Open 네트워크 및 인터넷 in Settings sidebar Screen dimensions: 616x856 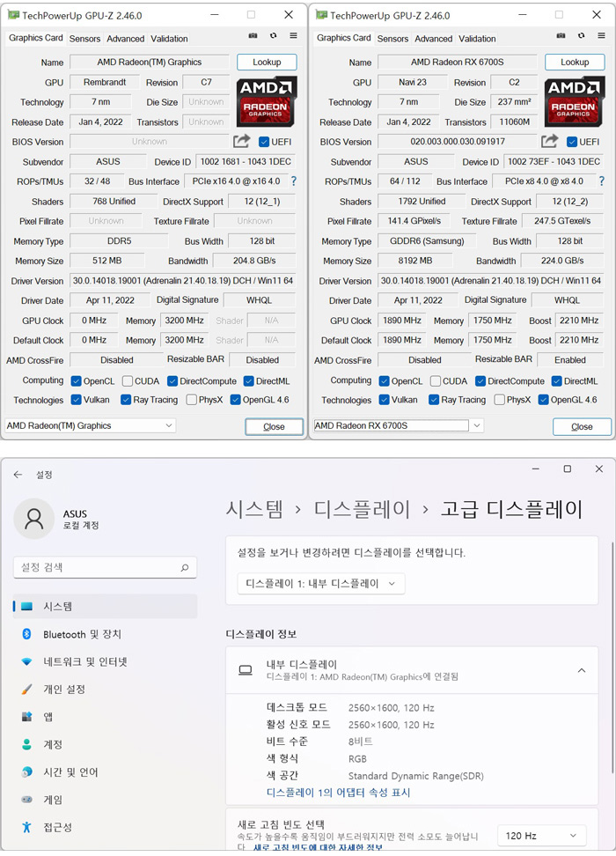pos(105,661)
